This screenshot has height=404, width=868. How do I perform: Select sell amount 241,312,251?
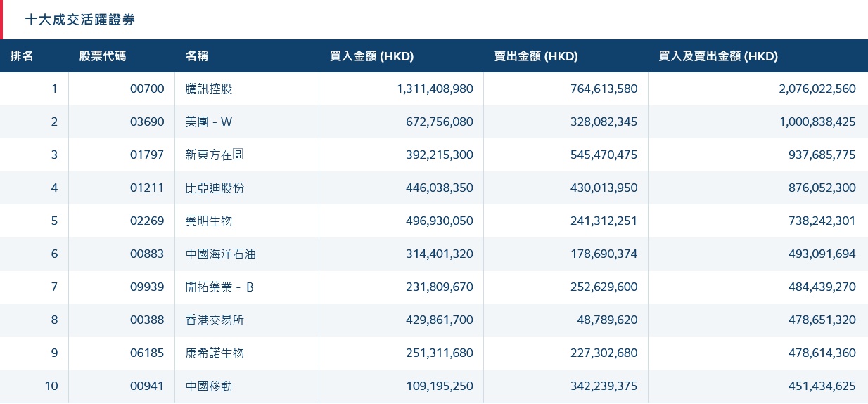click(x=604, y=221)
